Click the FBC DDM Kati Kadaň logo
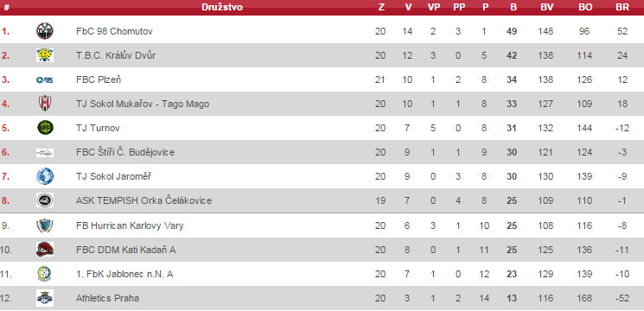This screenshot has width=644, height=311. pos(44,250)
